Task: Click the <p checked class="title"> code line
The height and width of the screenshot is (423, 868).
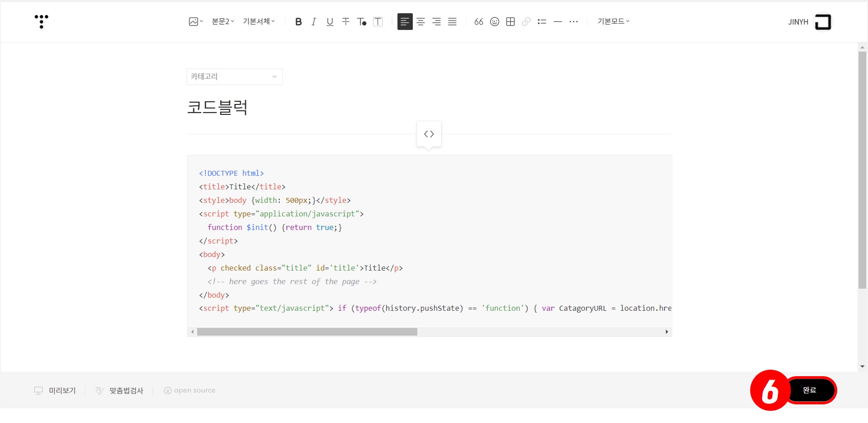Action: 305,268
